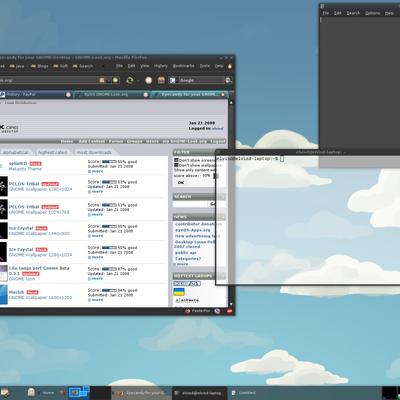Screen dimensions: 400x400
Task: Click the Eyecandy Firefox taskbar entry
Action: coord(141,393)
